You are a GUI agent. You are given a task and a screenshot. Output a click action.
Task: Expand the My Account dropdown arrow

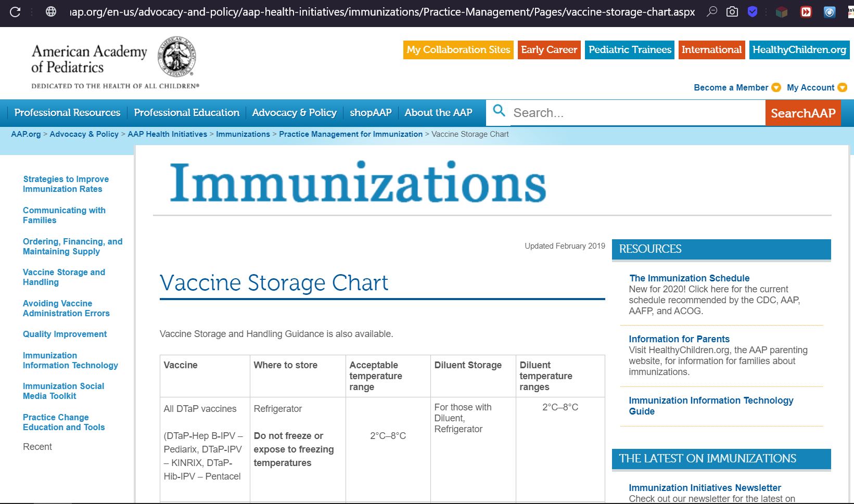(x=843, y=87)
